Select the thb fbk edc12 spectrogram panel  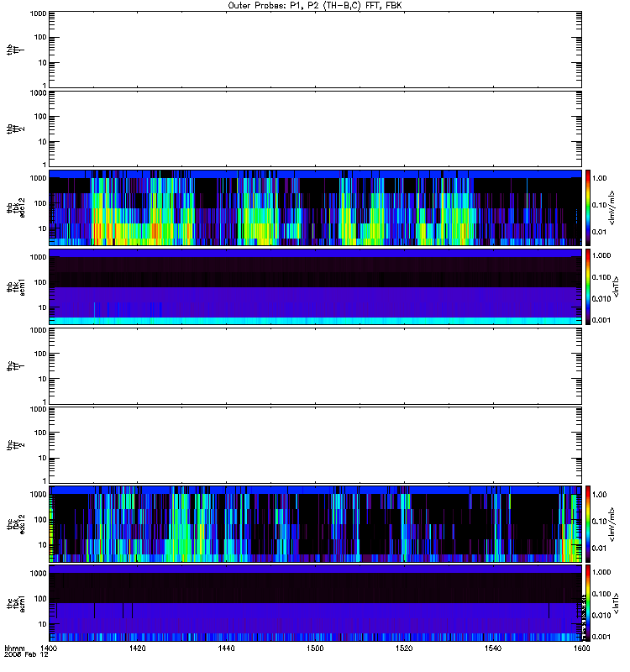coord(316,207)
